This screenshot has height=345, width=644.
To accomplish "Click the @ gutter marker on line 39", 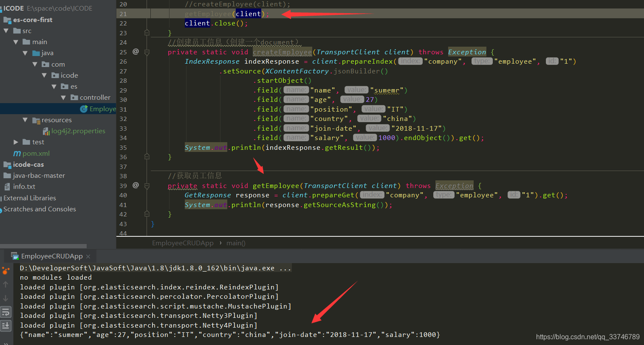I will (136, 185).
